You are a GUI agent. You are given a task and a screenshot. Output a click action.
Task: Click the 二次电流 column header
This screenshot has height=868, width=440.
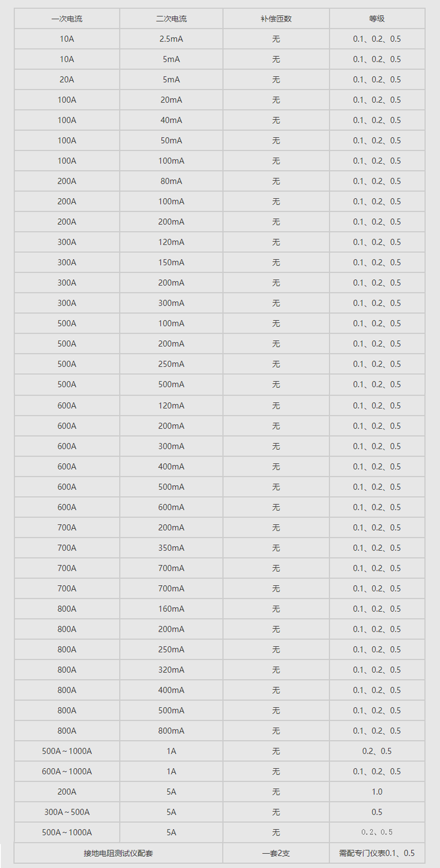171,19
